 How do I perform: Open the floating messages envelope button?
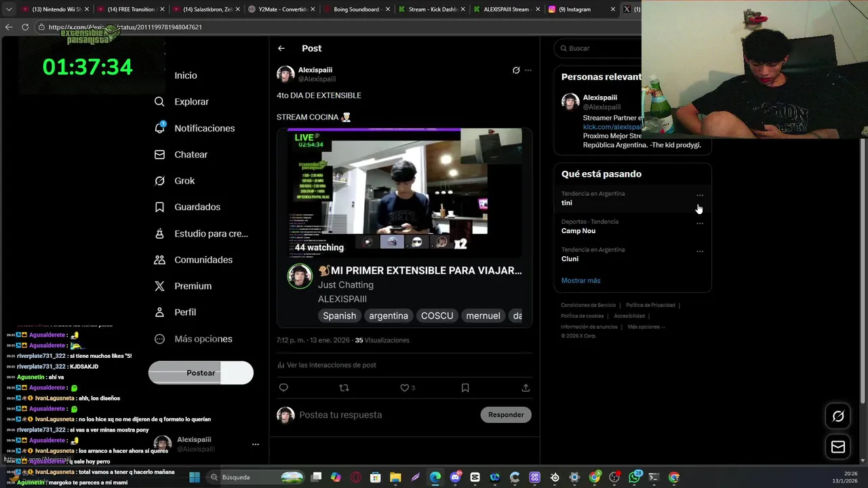[x=838, y=447]
